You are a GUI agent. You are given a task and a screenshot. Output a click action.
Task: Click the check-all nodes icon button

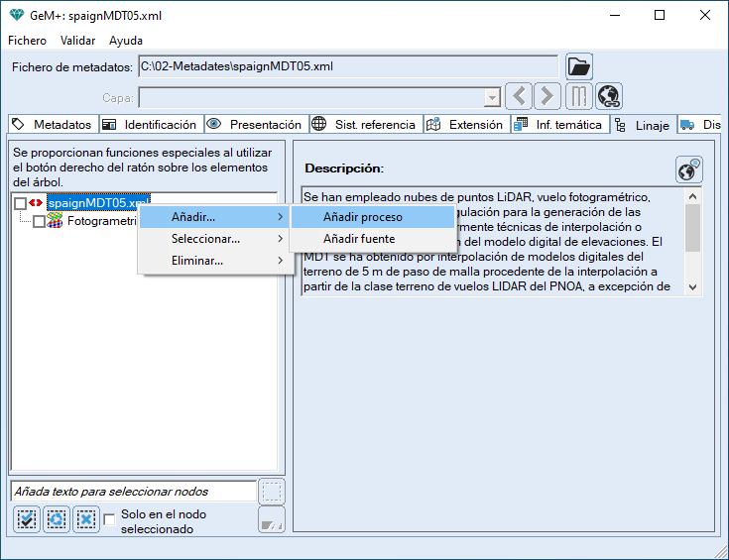click(x=27, y=518)
